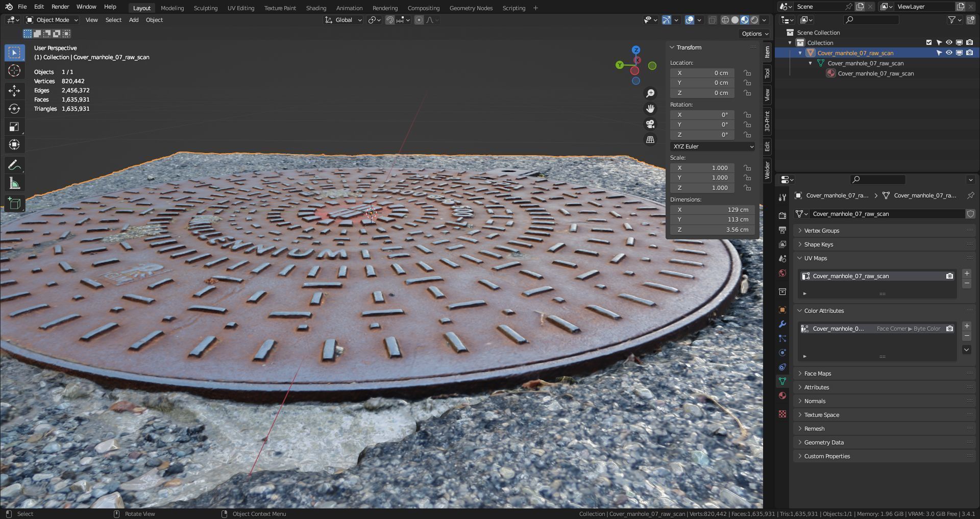Viewport: 980px width, 519px height.
Task: Switch to Geometry Nodes workspace tab
Action: (x=471, y=8)
